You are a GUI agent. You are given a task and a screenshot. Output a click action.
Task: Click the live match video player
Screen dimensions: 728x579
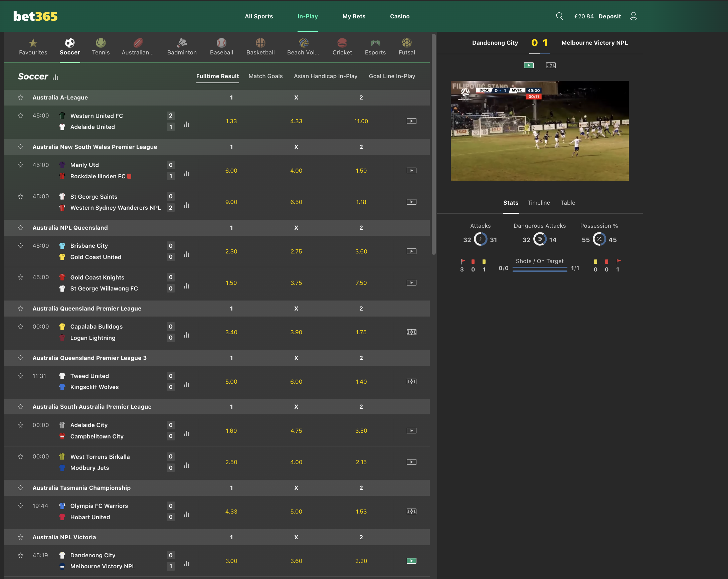pos(540,131)
